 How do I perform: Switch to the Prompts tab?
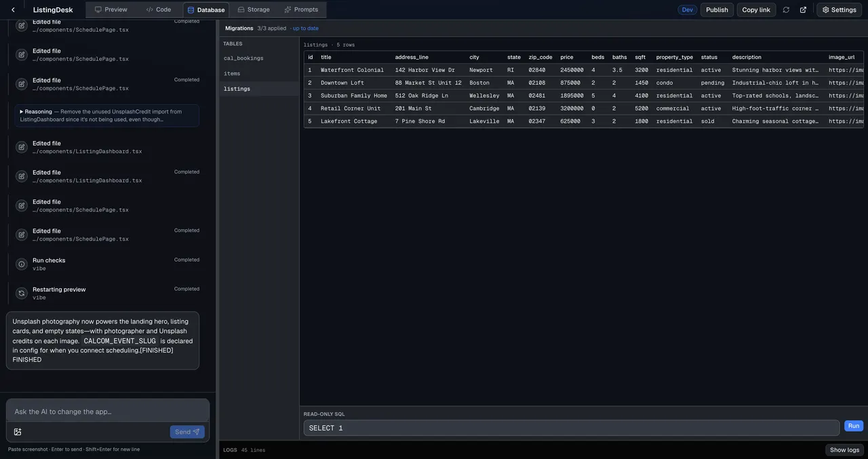pos(301,9)
